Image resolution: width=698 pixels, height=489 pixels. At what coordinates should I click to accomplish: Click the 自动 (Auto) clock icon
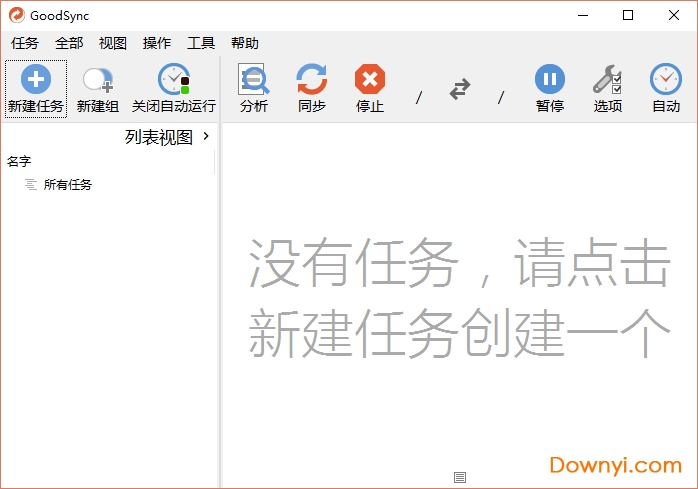coord(665,80)
